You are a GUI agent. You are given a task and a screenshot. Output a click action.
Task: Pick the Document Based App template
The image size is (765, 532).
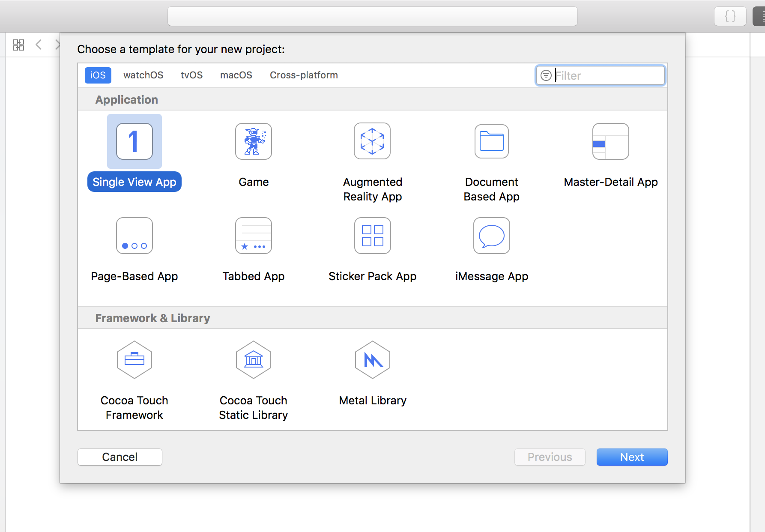(x=491, y=141)
